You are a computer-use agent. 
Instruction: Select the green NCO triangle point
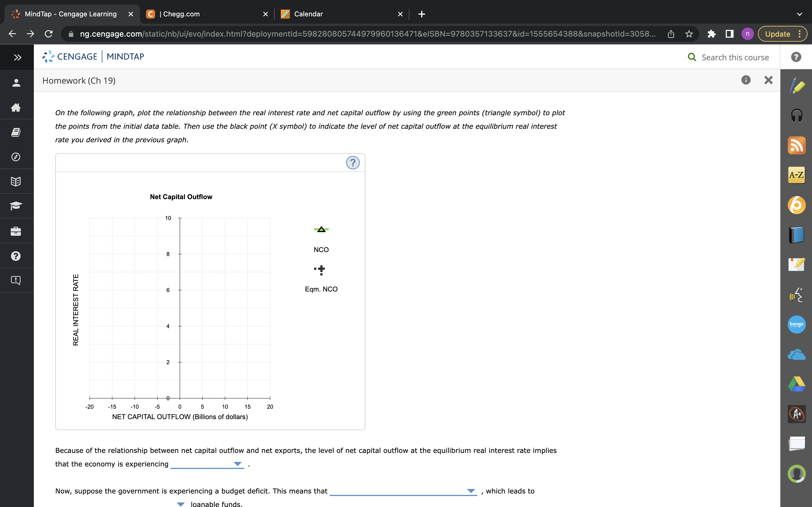[x=321, y=230]
